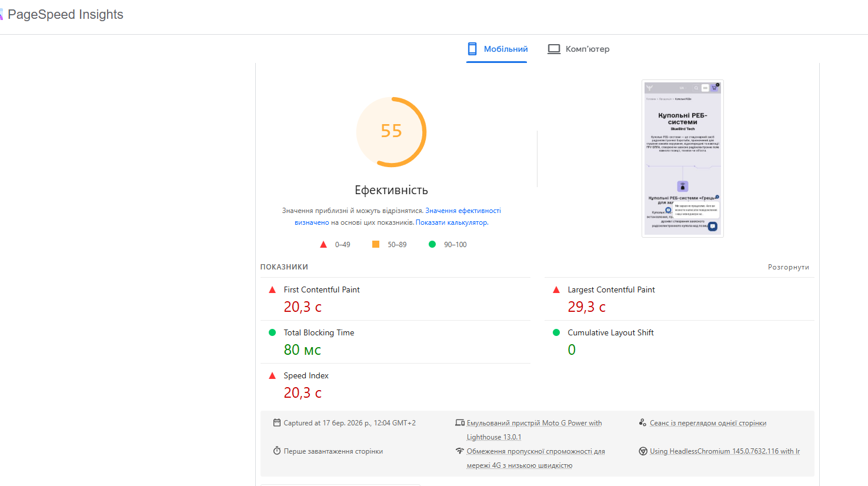
Task: Open the 'Using HeadlessChromium 145.0.7632.116' link
Action: [725, 451]
